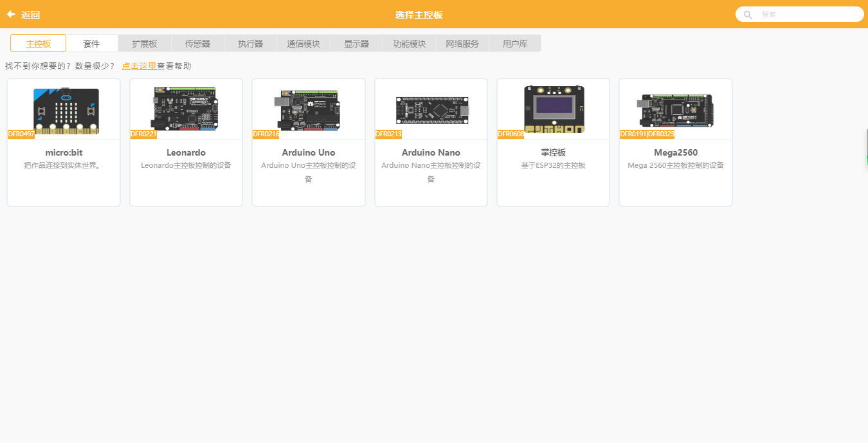
Task: Click the back arrow icon
Action: (11, 14)
